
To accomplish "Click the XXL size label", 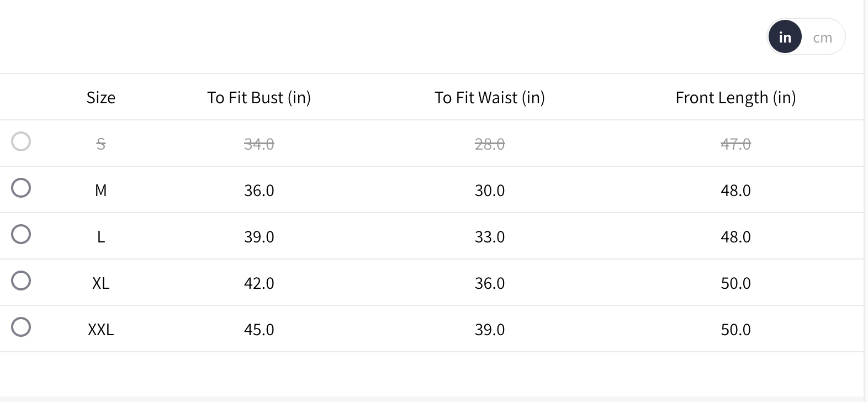I will [x=101, y=330].
